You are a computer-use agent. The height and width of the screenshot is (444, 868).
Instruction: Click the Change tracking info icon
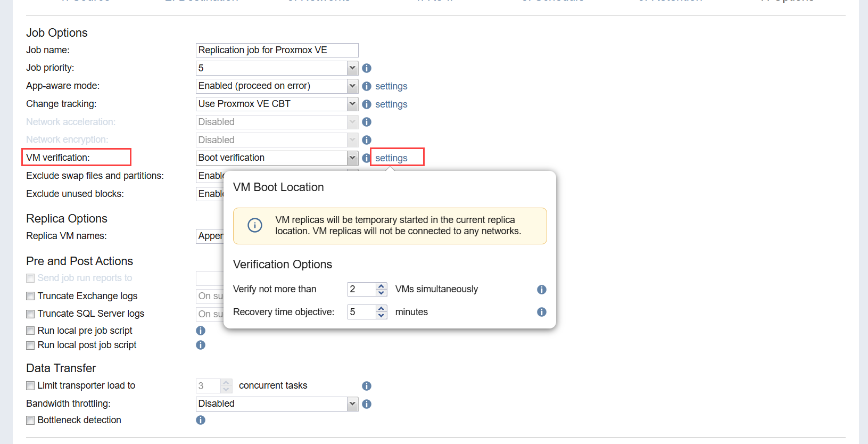[x=367, y=104]
